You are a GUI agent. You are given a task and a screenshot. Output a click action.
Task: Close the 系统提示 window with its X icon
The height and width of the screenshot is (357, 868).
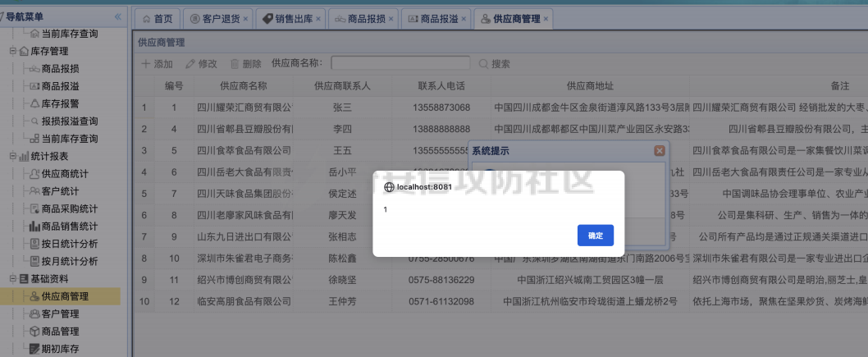(659, 150)
